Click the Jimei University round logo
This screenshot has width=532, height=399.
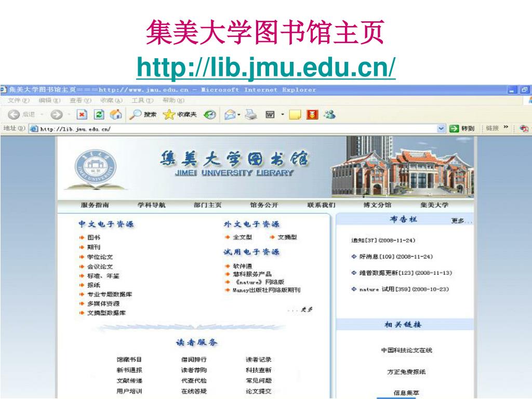click(x=96, y=167)
